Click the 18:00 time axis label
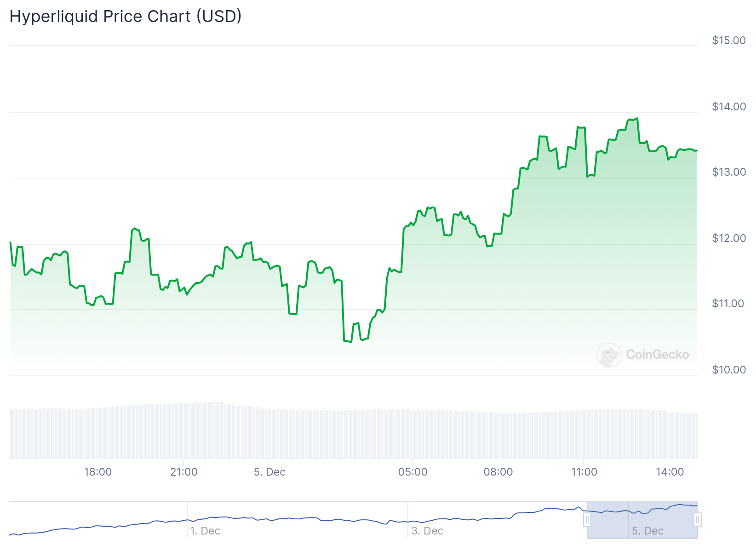The height and width of the screenshot is (552, 756). coord(98,472)
